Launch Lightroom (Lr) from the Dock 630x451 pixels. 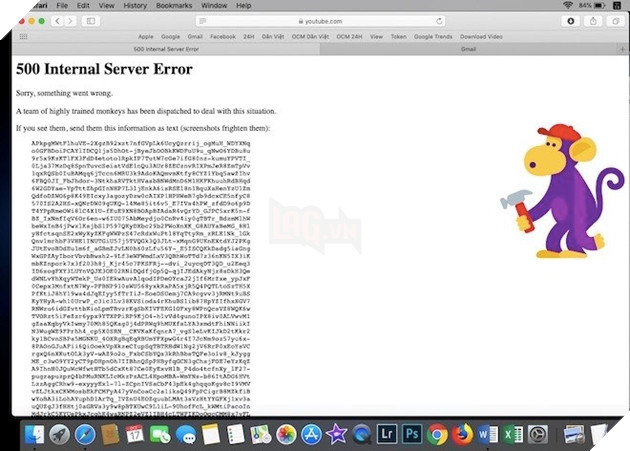pos(387,435)
